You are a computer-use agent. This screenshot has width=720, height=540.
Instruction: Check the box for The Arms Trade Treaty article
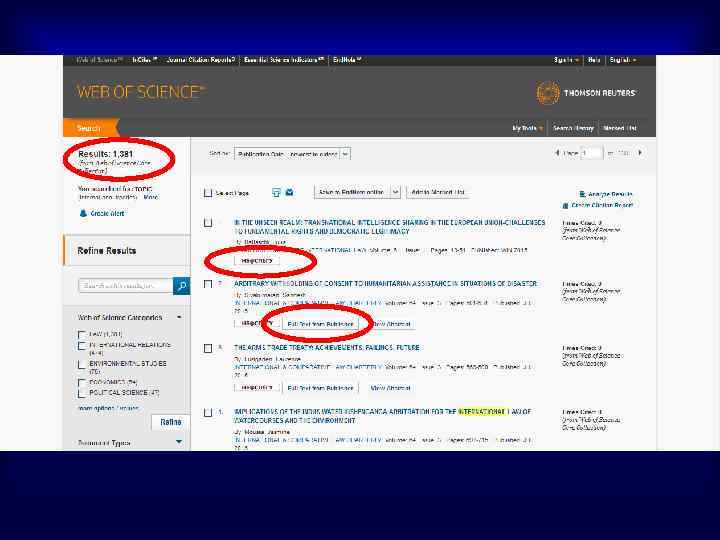pos(208,349)
